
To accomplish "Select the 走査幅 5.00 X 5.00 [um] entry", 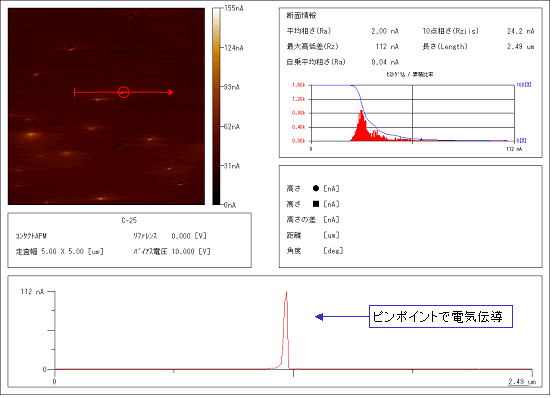I will [x=59, y=251].
